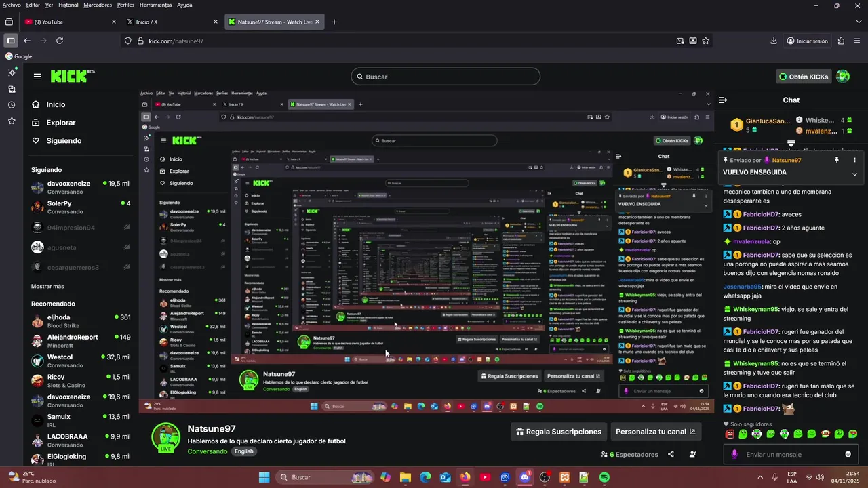Click the share stream icon

(x=671, y=455)
